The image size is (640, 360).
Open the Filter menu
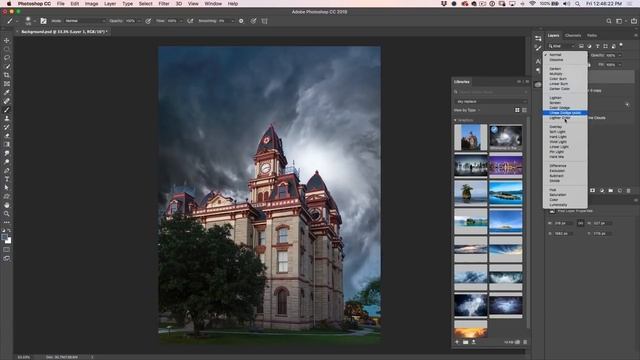tap(164, 4)
